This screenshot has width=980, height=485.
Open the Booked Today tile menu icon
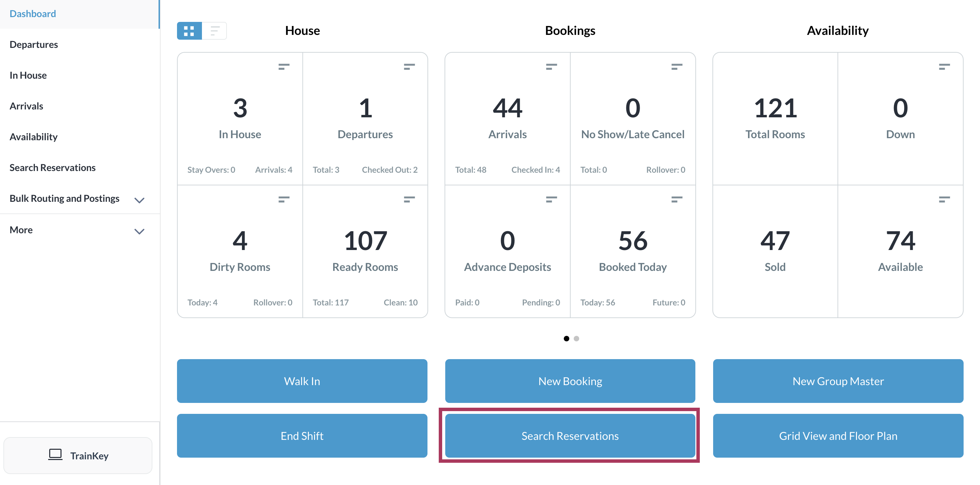[677, 199]
